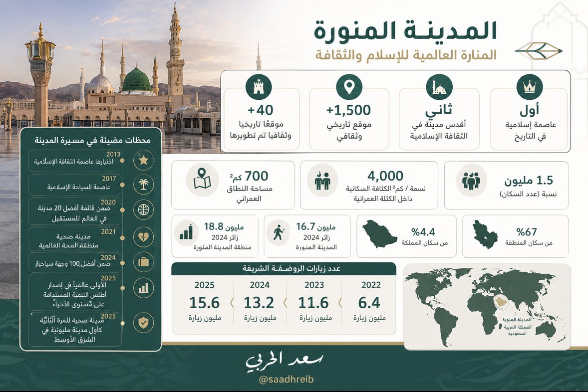Click the Saudi Arabia map icon beside %4.4
This screenshot has width=588, height=392.
(380, 234)
